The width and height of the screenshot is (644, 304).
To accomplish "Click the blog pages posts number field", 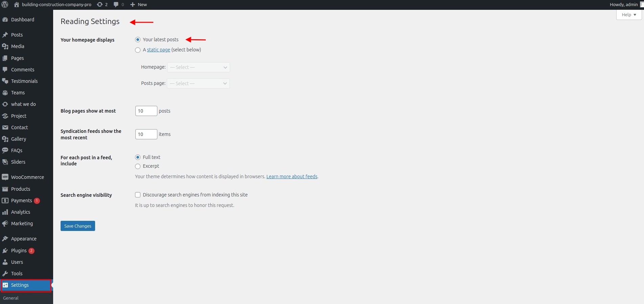I will (146, 111).
